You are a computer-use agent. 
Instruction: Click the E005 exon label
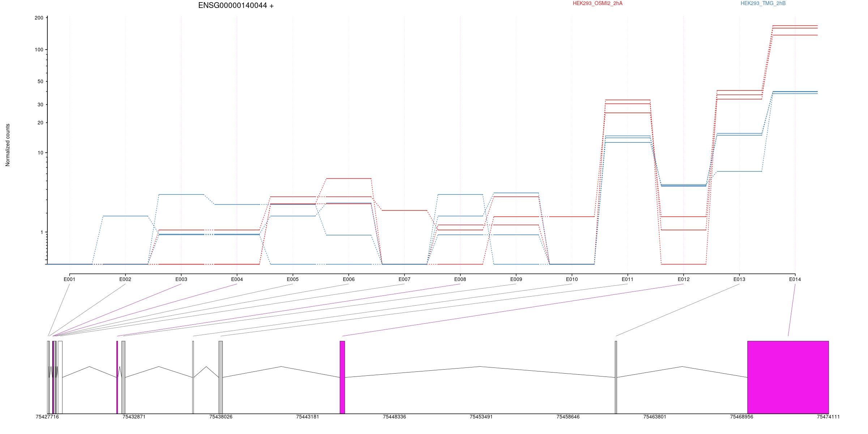293,279
